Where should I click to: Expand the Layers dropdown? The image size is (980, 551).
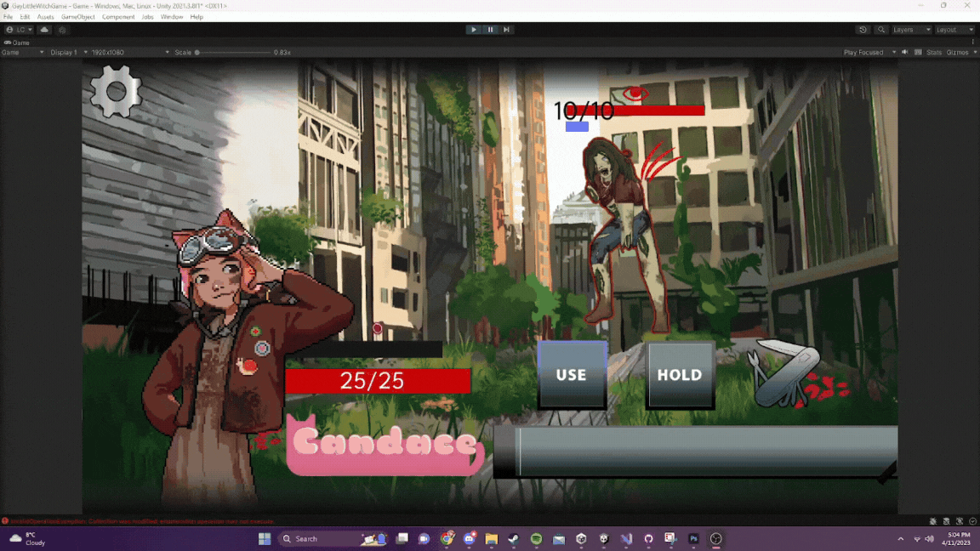click(911, 30)
